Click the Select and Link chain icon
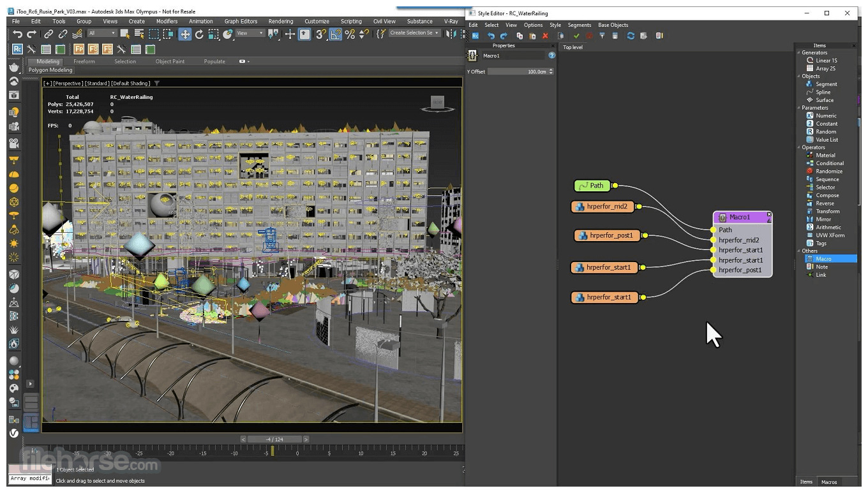 point(49,34)
